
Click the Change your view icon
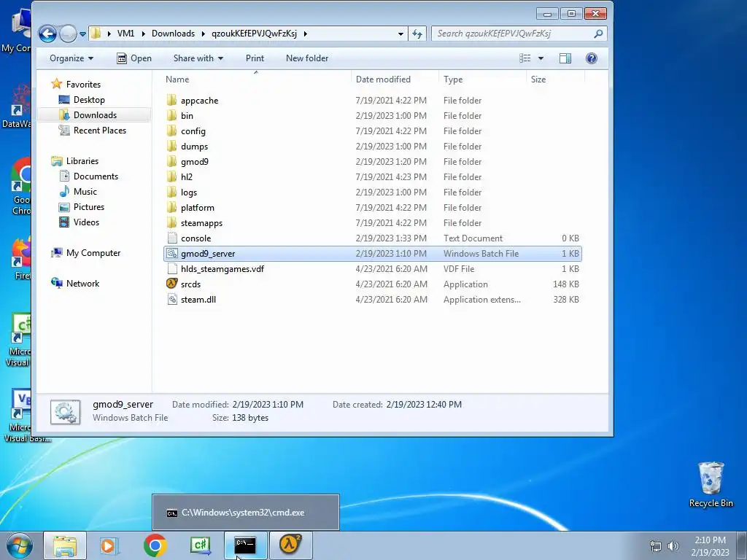[525, 58]
